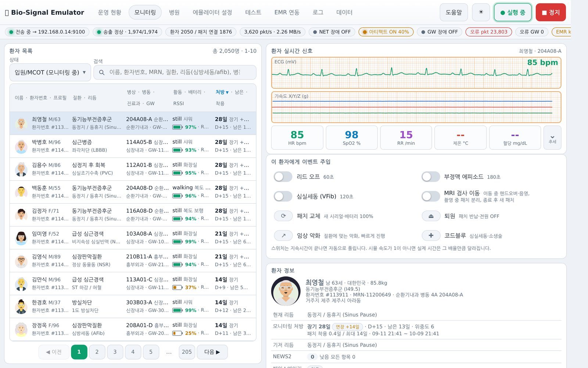
Task: Switch to the 에뮬레이터 설정 tab
Action: (x=212, y=13)
